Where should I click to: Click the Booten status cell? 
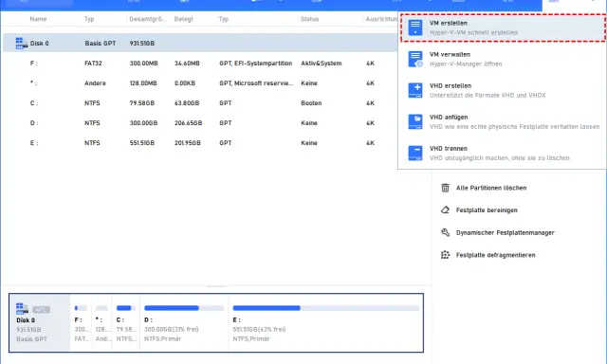(x=311, y=103)
